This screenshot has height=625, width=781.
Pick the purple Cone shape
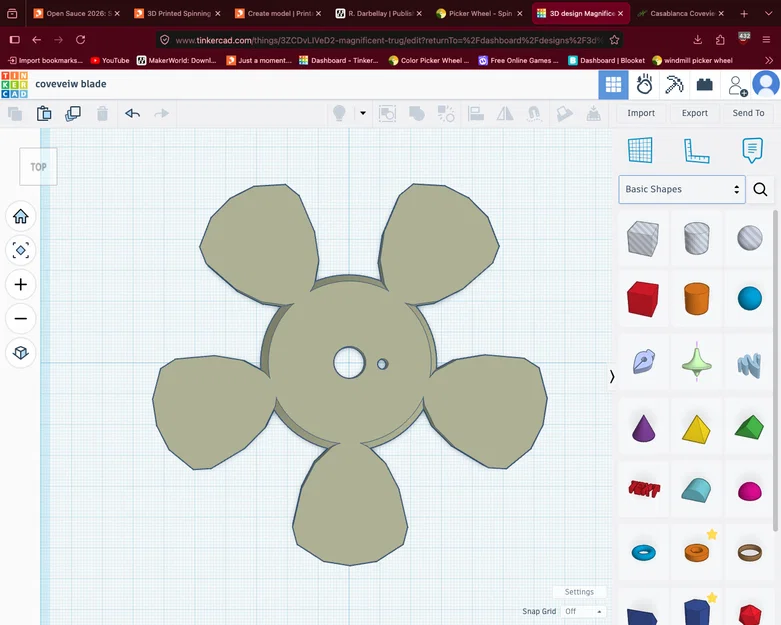644,428
